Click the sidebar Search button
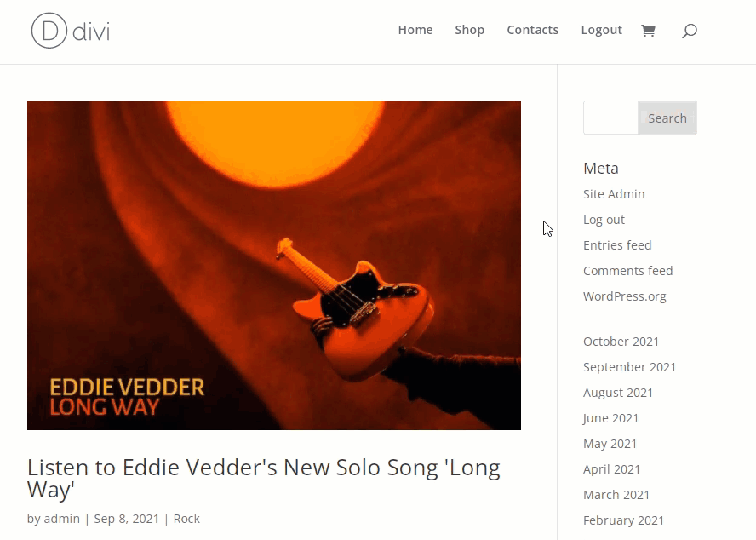 point(667,118)
